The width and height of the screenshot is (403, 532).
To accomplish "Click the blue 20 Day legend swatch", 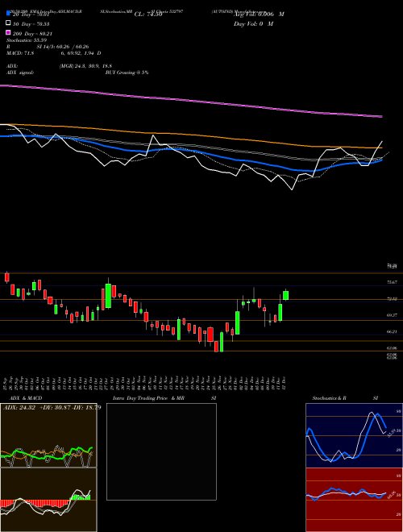I will point(8,14).
